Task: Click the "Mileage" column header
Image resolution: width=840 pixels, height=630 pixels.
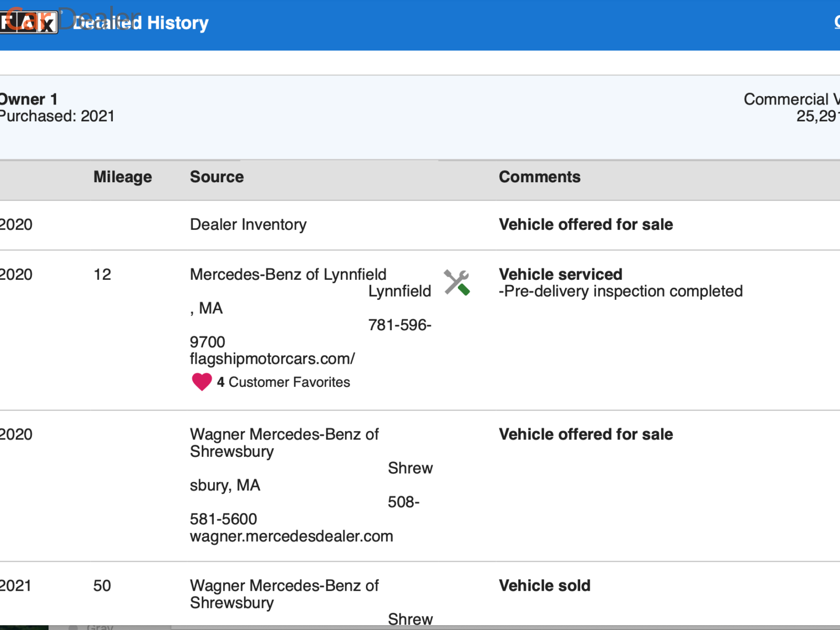Action: [123, 177]
